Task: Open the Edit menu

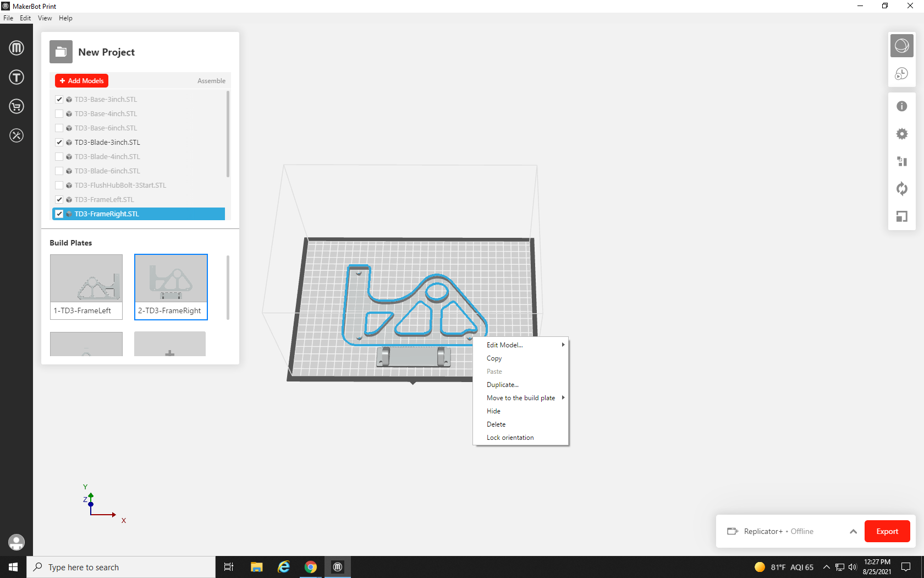Action: [x=25, y=18]
